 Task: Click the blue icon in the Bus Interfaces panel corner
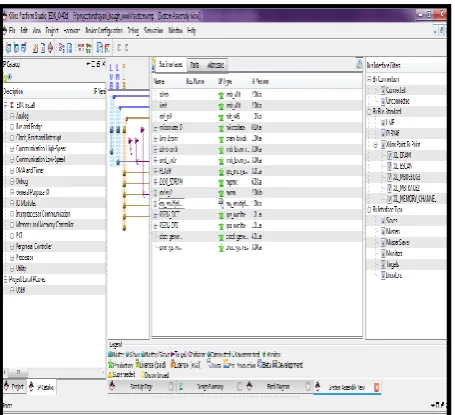359,64
